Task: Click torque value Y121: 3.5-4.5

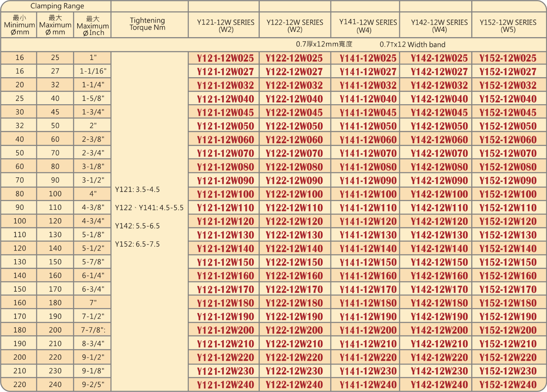Action: (138, 190)
